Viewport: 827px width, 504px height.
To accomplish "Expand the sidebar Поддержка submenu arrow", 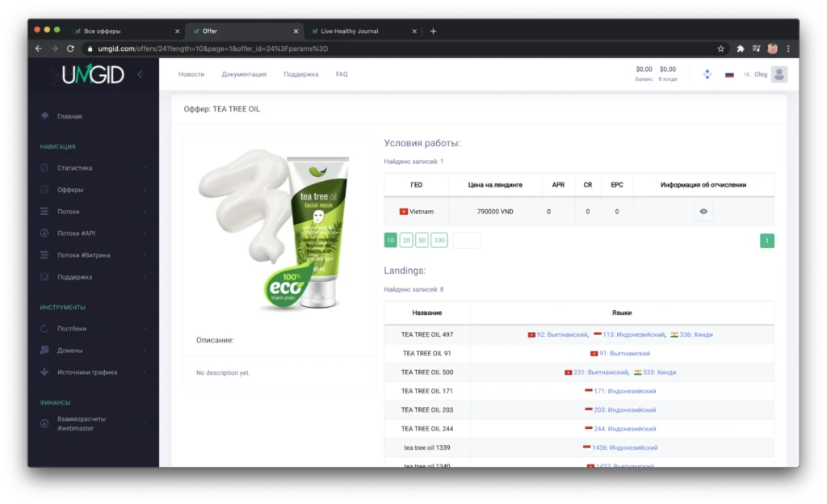I will [145, 277].
